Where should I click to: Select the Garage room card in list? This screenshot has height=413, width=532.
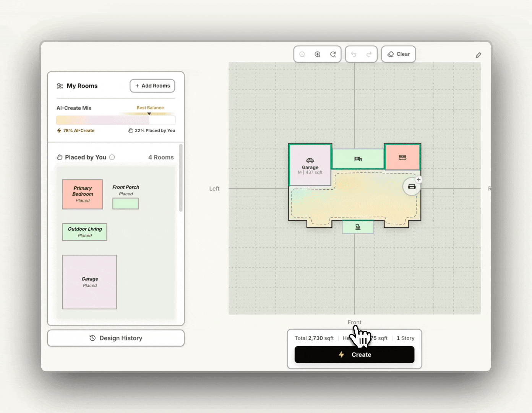coord(89,282)
